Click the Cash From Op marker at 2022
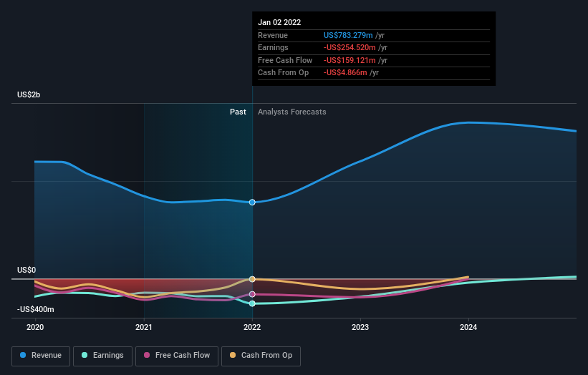Screen dimensions: 588x375 [252, 279]
